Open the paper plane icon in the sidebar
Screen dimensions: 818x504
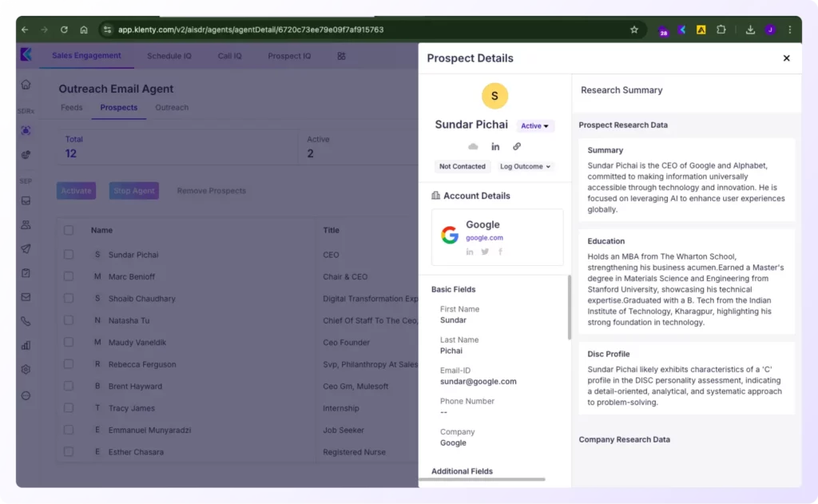point(26,249)
